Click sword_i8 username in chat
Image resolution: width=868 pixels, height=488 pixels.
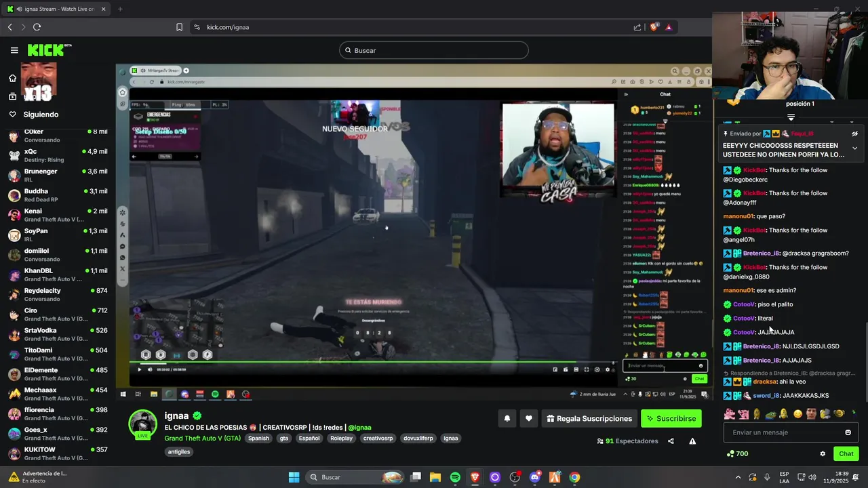[766, 395]
